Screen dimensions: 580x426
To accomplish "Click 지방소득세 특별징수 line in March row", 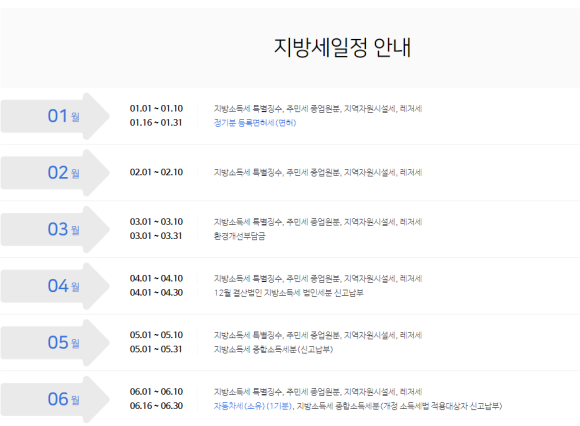I will [x=318, y=222].
